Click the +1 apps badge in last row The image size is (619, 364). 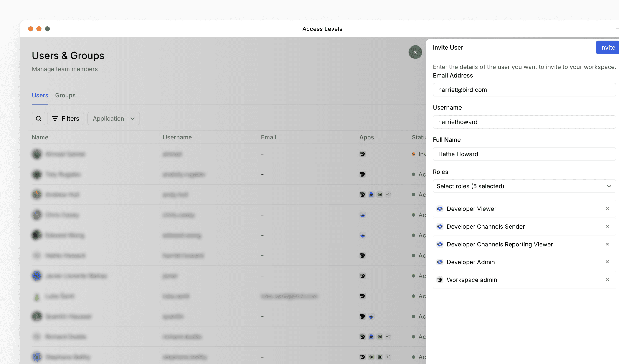pos(388,357)
